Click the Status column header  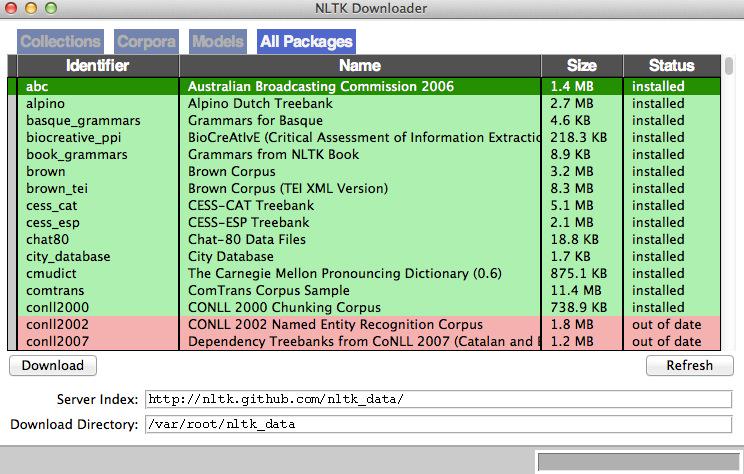(672, 65)
